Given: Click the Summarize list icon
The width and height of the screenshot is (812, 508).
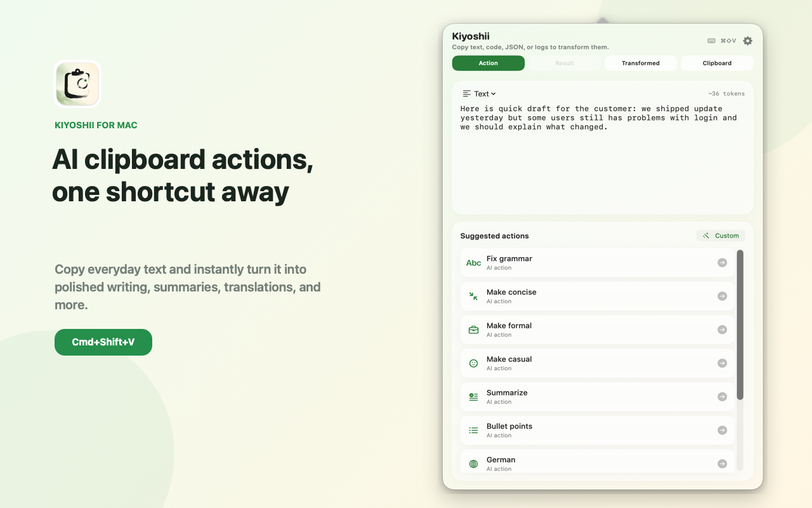Looking at the screenshot, I should [473, 397].
